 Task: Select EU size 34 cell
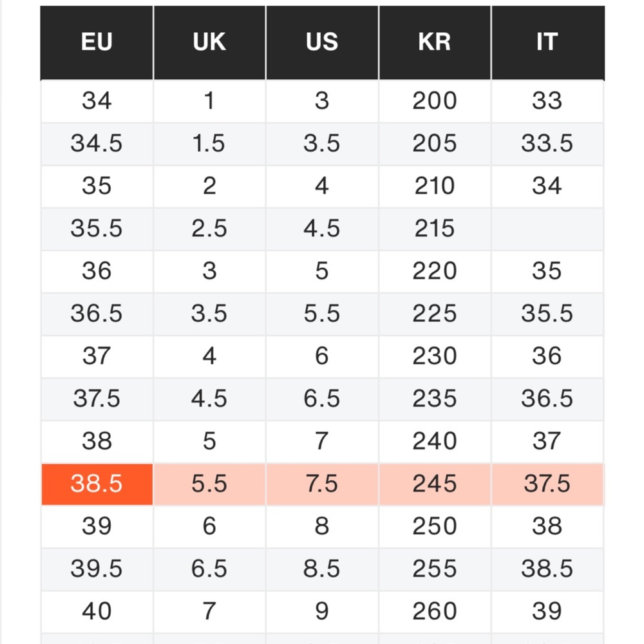[x=97, y=102]
